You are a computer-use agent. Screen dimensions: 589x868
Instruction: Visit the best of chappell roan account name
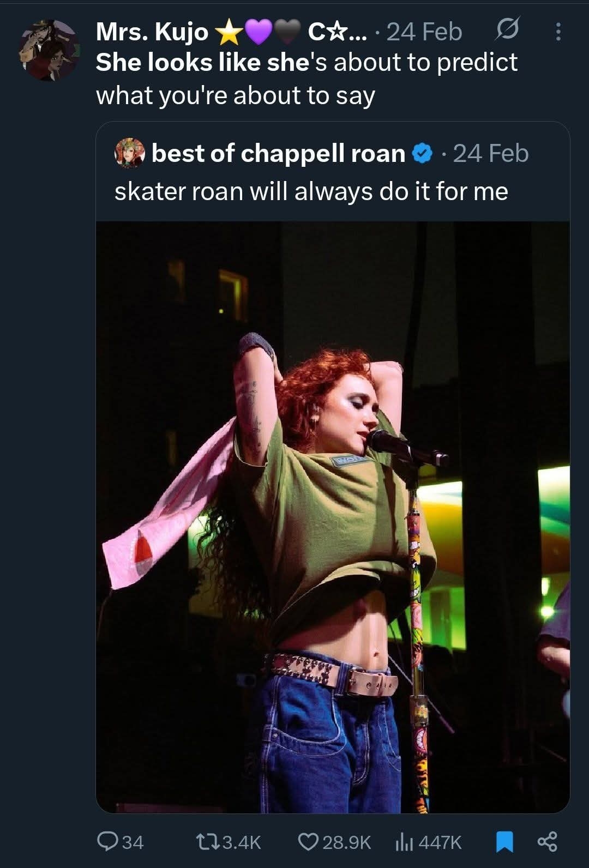point(278,154)
